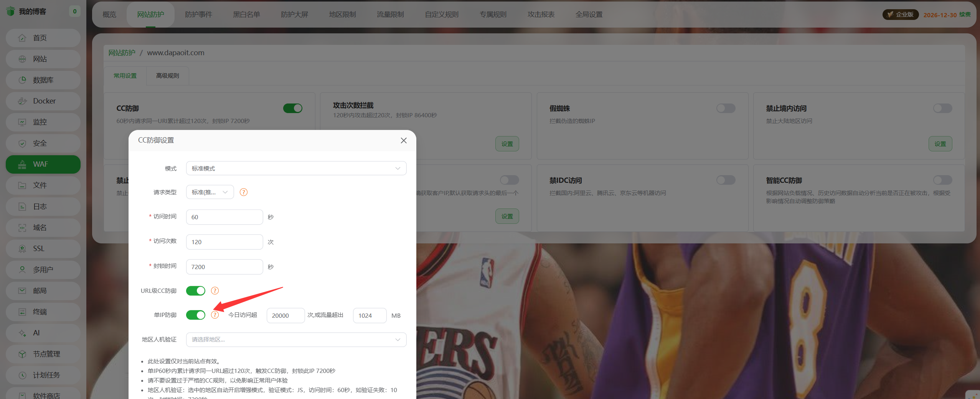Enable the 假蜘蛛 toggle

[726, 108]
